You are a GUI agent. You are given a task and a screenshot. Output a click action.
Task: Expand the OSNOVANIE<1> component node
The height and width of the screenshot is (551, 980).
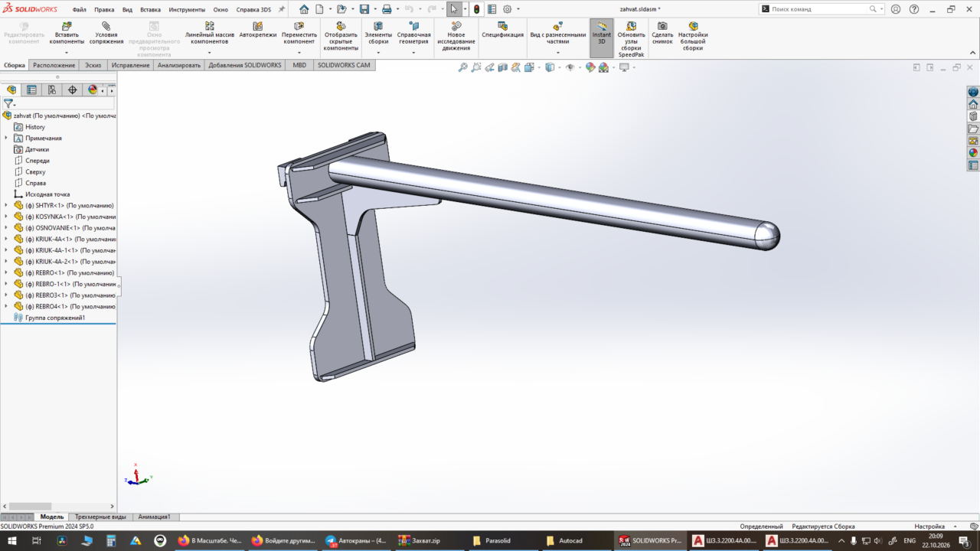(6, 228)
